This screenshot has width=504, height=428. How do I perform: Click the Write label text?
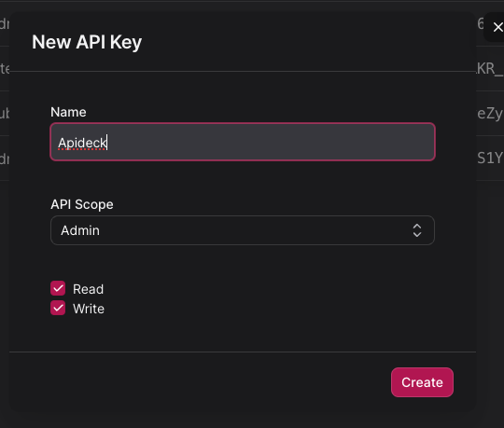(89, 309)
